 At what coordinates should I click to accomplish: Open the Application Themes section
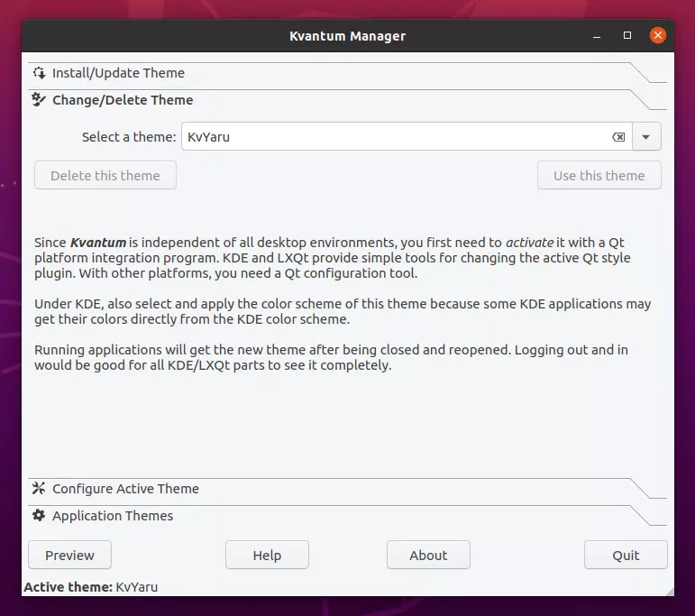point(347,515)
